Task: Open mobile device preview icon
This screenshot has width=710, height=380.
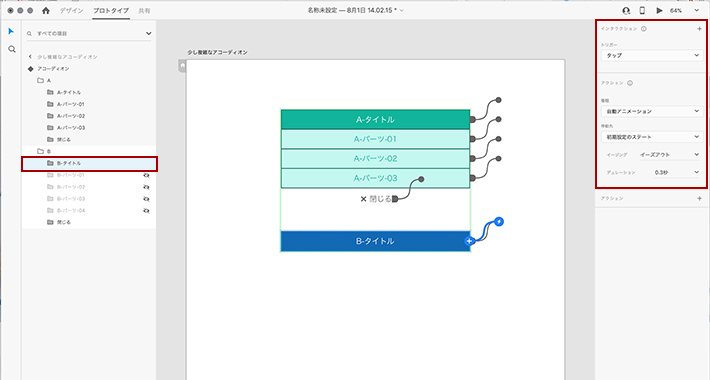Action: [x=642, y=10]
